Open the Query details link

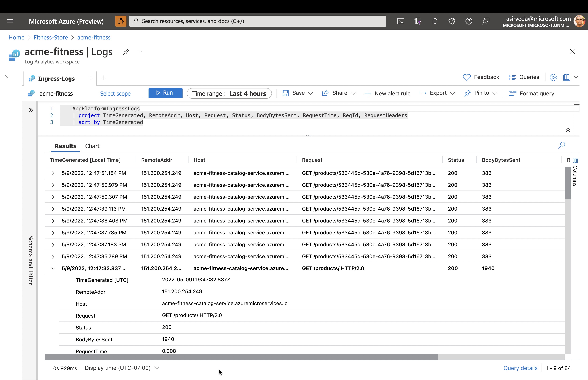tap(520, 368)
